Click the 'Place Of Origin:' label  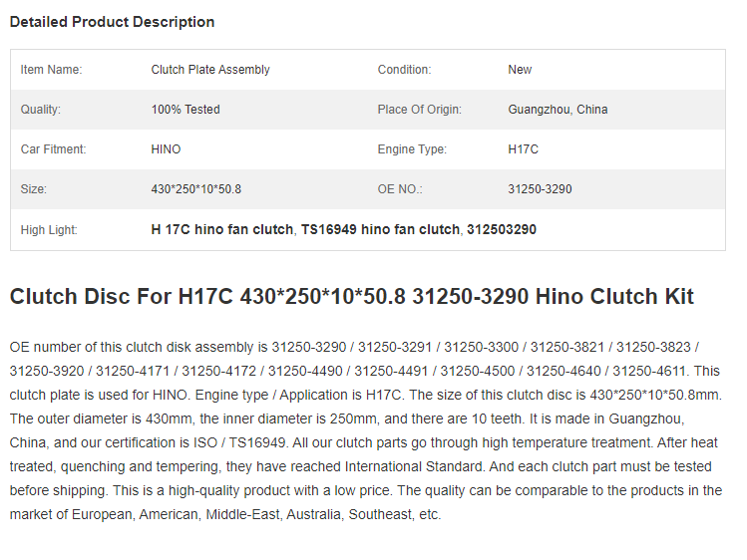(x=420, y=110)
